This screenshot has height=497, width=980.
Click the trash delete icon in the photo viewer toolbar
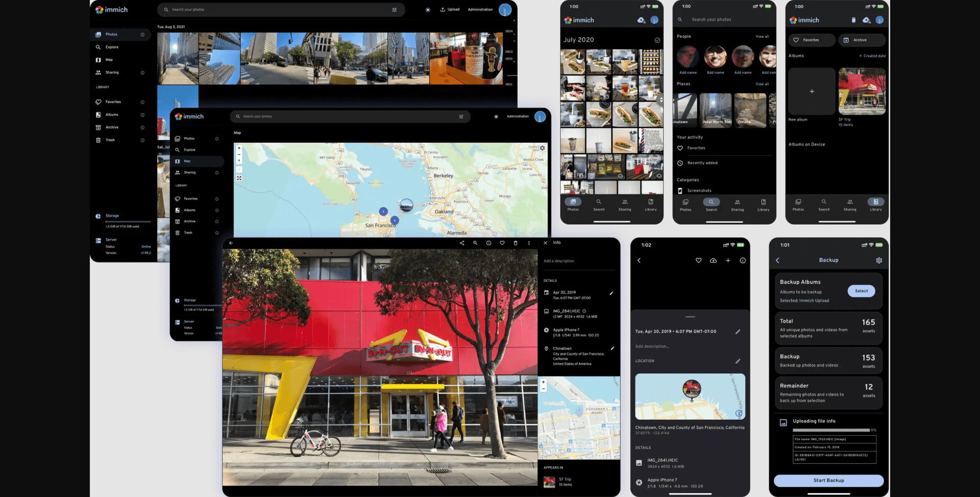click(x=516, y=243)
